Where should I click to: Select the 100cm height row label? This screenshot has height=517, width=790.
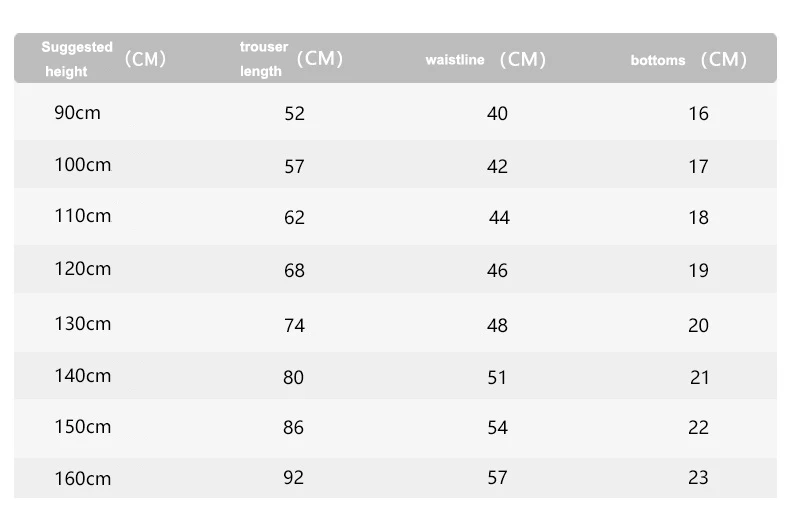point(82,164)
